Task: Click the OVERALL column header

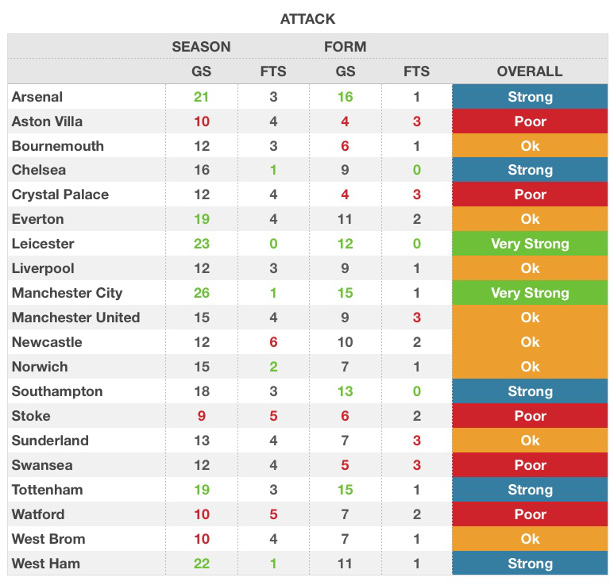Action: 529,71
